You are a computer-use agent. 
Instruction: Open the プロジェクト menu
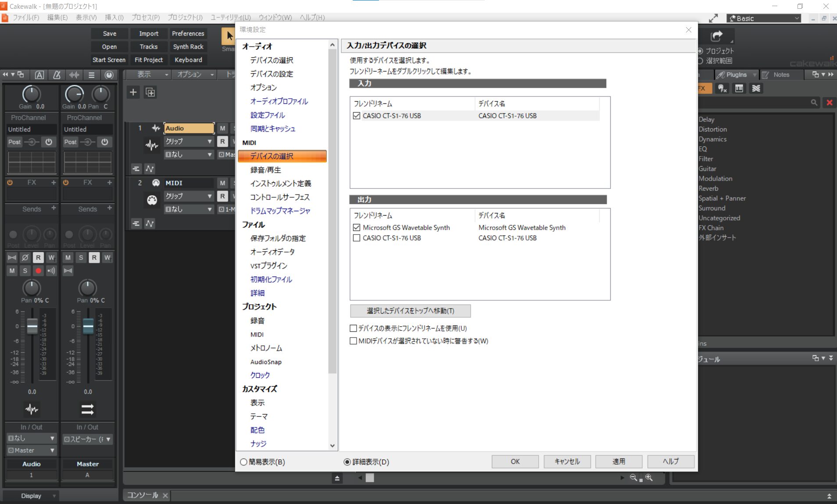click(185, 18)
